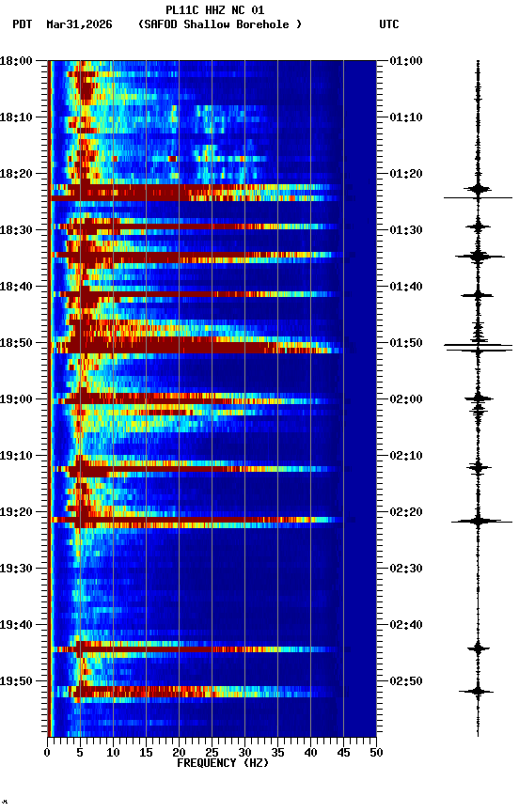Click the 40 Hz frequency tick label
The height and width of the screenshot is (812, 519).
point(310,753)
